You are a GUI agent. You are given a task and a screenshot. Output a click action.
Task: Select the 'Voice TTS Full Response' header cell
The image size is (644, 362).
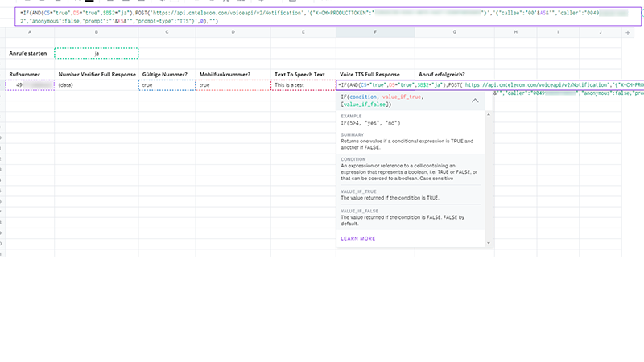[x=375, y=74]
